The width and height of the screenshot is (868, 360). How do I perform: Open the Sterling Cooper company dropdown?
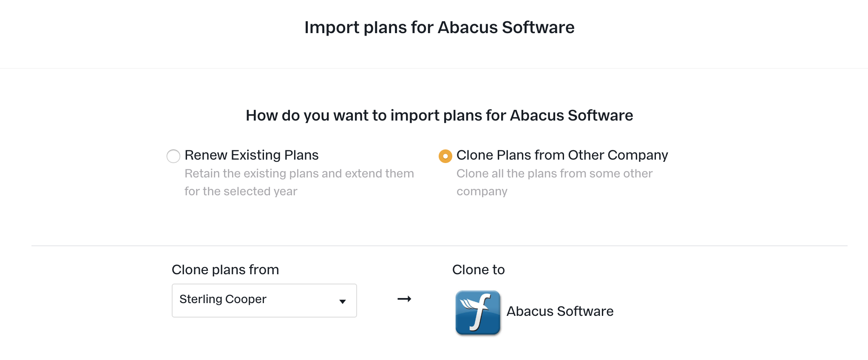pyautogui.click(x=264, y=301)
